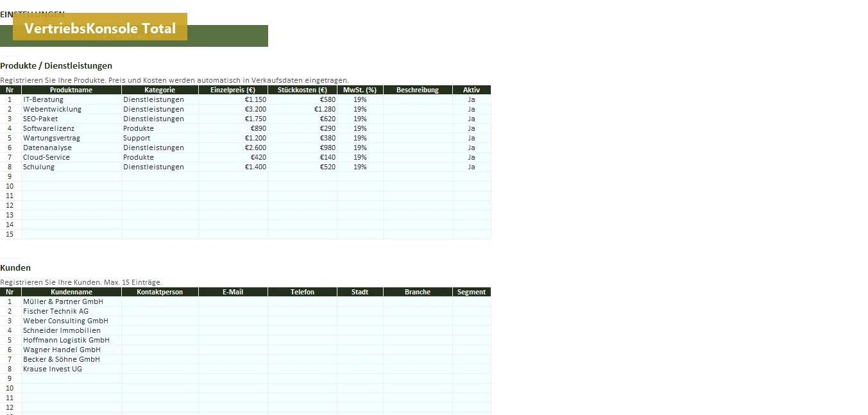Click the Datenanalyse cell
Image resolution: width=868 pixels, height=415 pixels.
pyautogui.click(x=71, y=148)
